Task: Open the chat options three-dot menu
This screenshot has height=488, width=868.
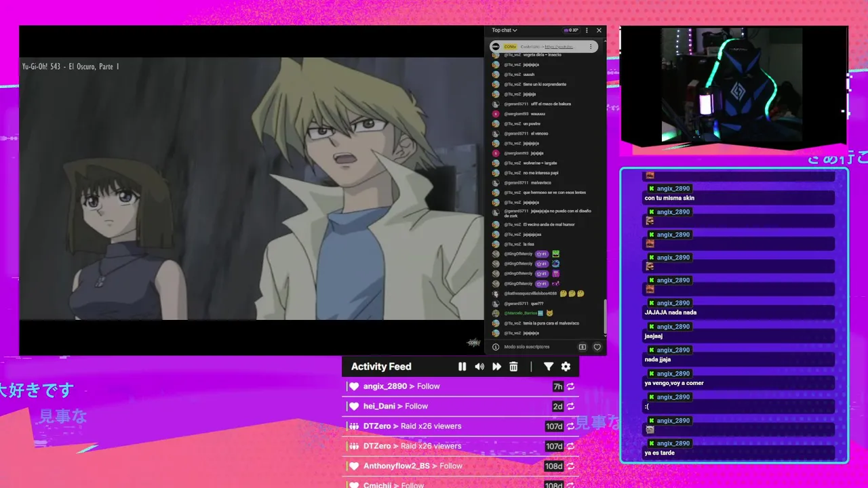Action: click(x=587, y=30)
